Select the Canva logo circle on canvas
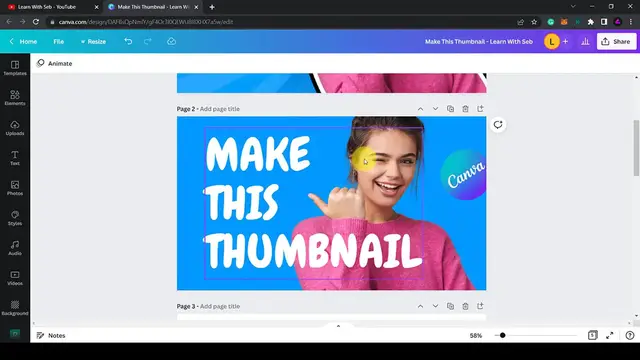The height and width of the screenshot is (360, 640). click(x=463, y=175)
